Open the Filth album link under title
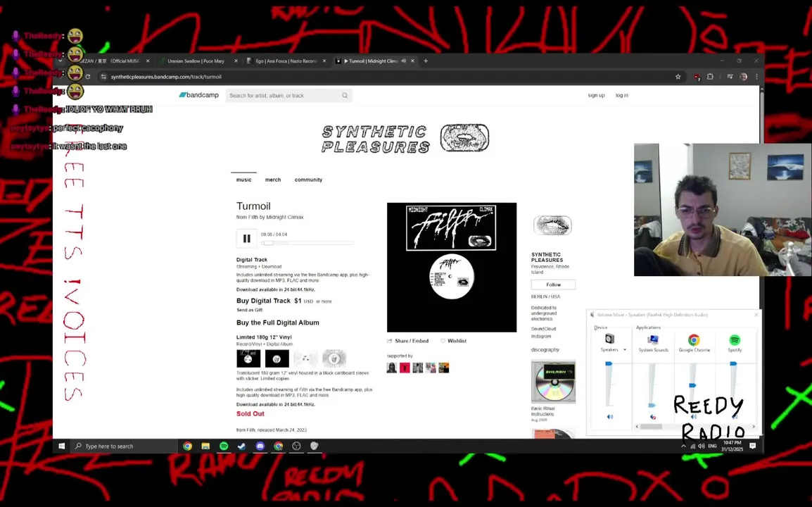 pyautogui.click(x=253, y=217)
